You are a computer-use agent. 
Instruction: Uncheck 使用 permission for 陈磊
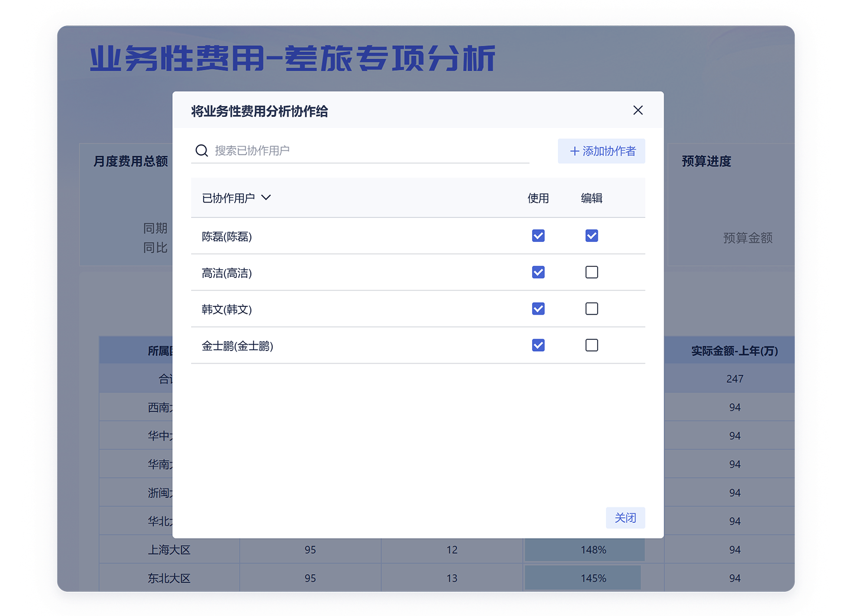[538, 236]
